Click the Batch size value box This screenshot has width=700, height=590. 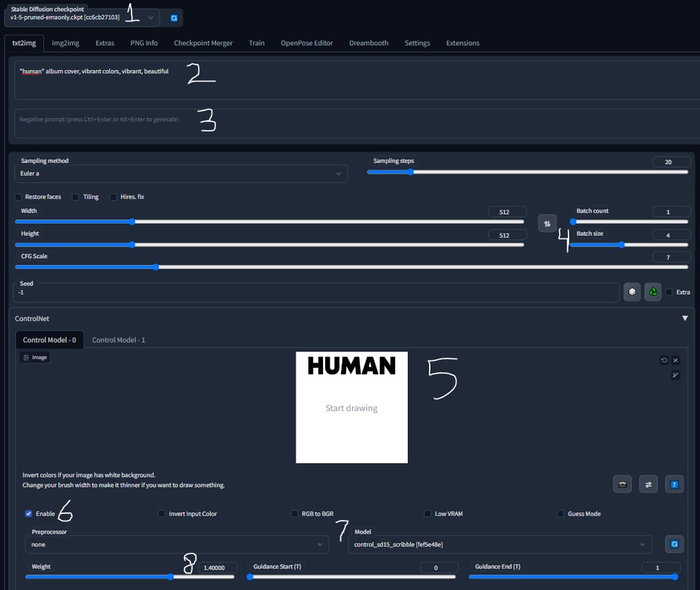tap(671, 235)
